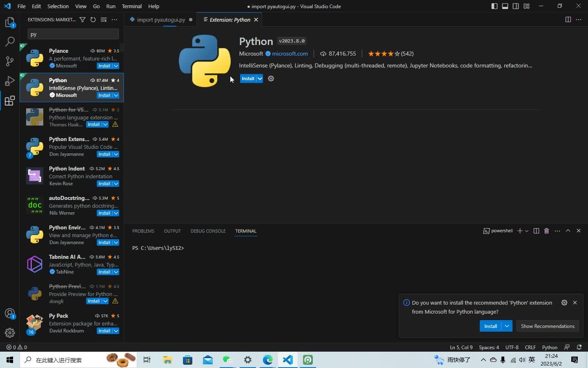Select Python Indent extension in list
The width and height of the screenshot is (588, 368).
coord(71,176)
